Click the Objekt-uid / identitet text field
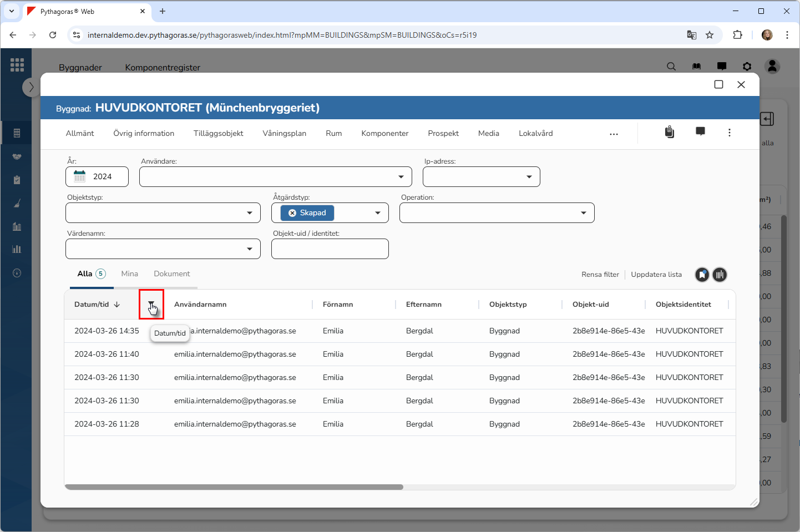 330,249
